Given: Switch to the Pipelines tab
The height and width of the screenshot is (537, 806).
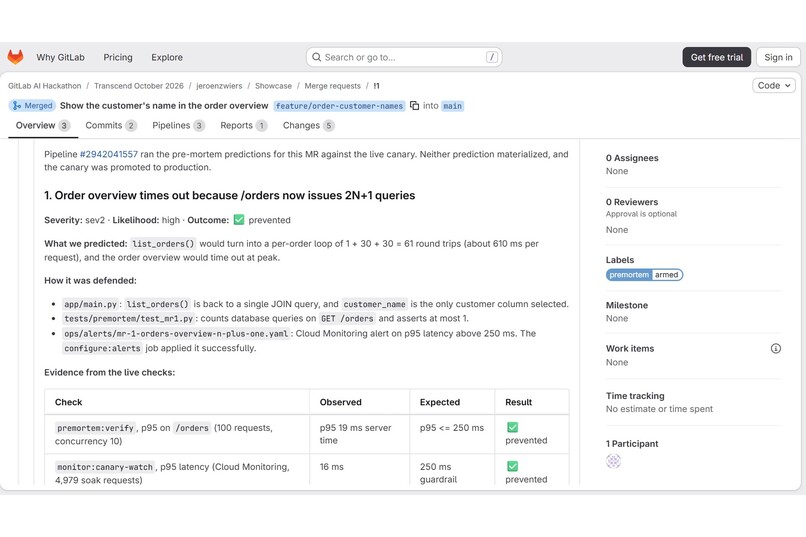Looking at the screenshot, I should tap(178, 125).
